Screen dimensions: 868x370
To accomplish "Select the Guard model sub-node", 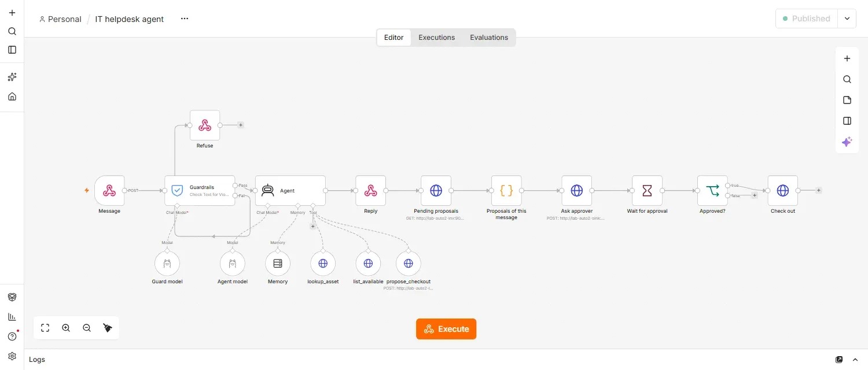I will coord(167,264).
